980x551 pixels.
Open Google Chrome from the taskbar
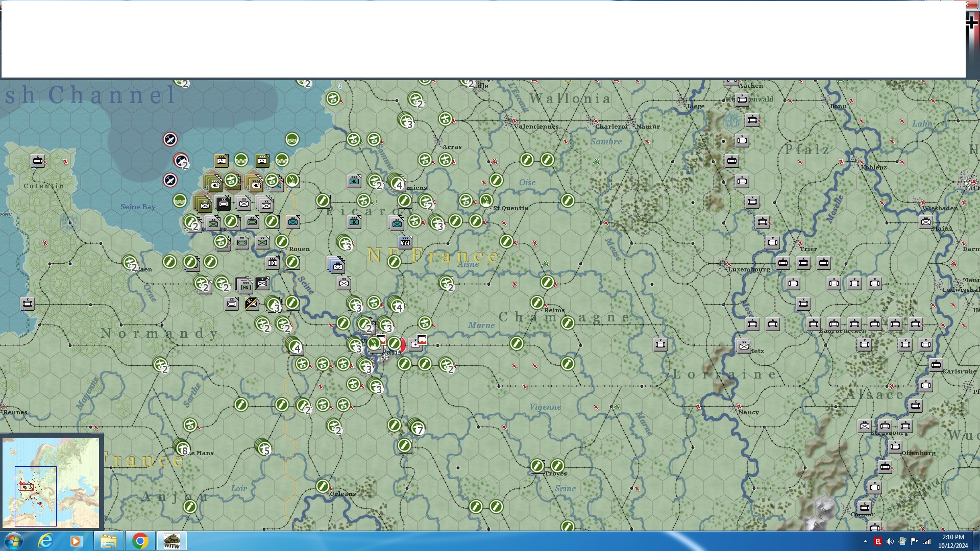point(140,541)
